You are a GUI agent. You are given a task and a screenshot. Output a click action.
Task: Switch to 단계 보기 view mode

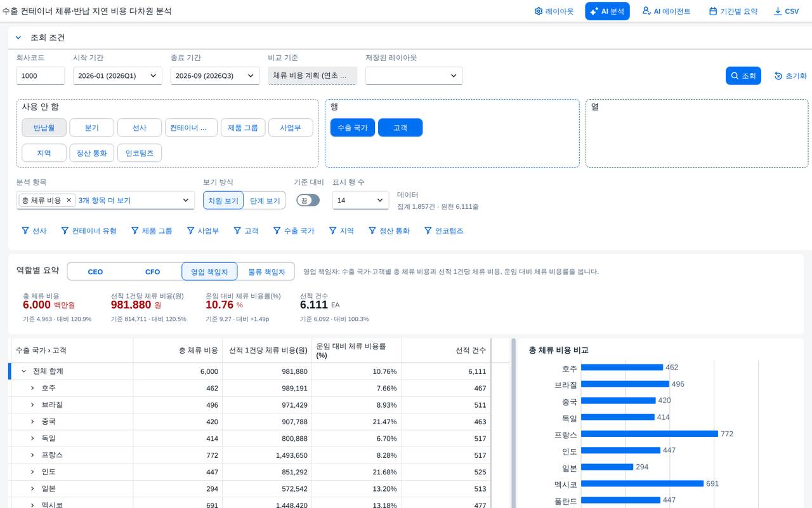tap(265, 200)
